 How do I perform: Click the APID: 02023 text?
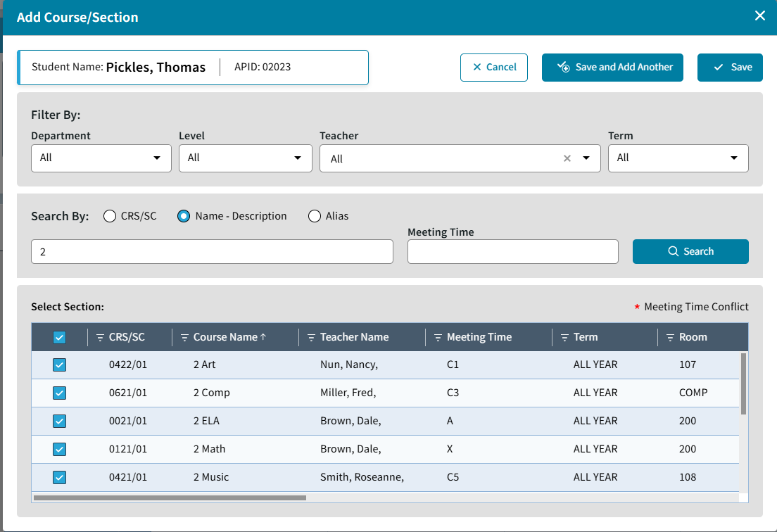[x=263, y=67]
